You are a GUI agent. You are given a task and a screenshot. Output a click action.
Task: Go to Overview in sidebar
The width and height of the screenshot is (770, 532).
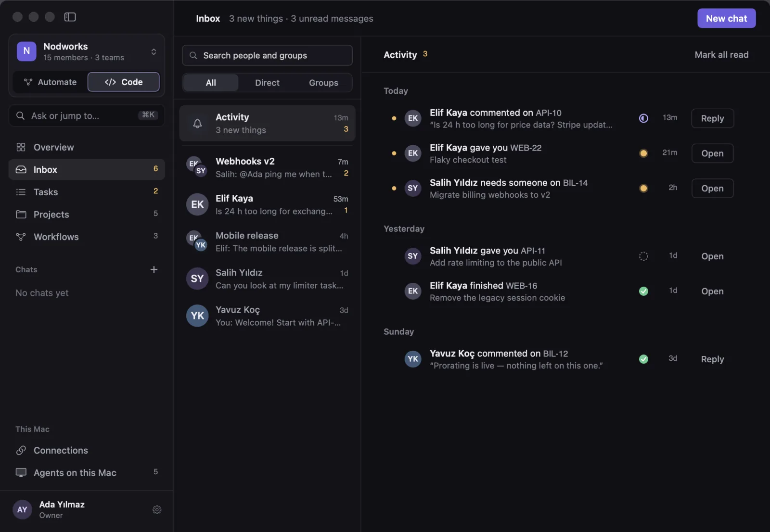pos(87,147)
